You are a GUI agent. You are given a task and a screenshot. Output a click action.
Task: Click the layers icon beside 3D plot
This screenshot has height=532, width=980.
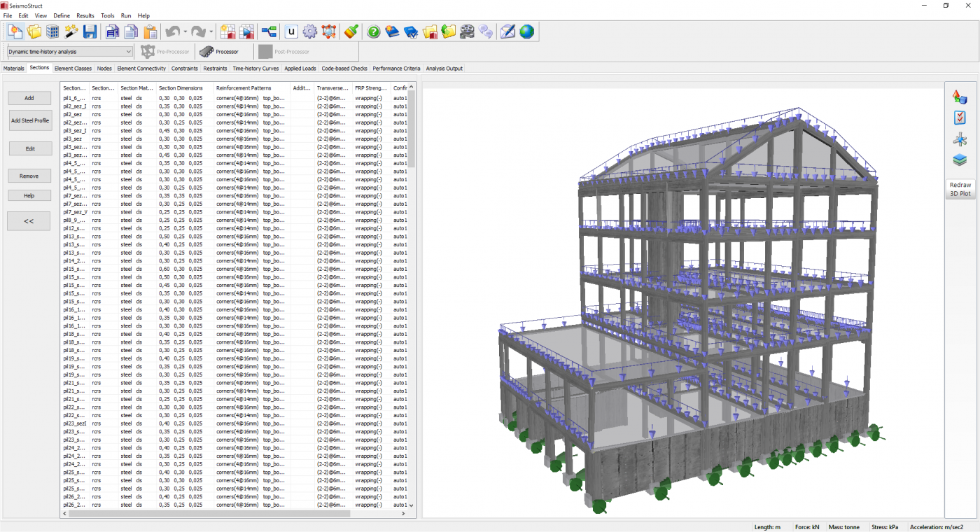(x=960, y=160)
